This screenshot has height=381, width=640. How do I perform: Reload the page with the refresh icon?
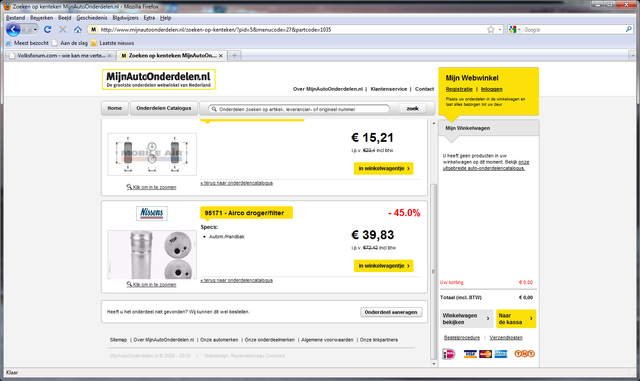(x=48, y=29)
